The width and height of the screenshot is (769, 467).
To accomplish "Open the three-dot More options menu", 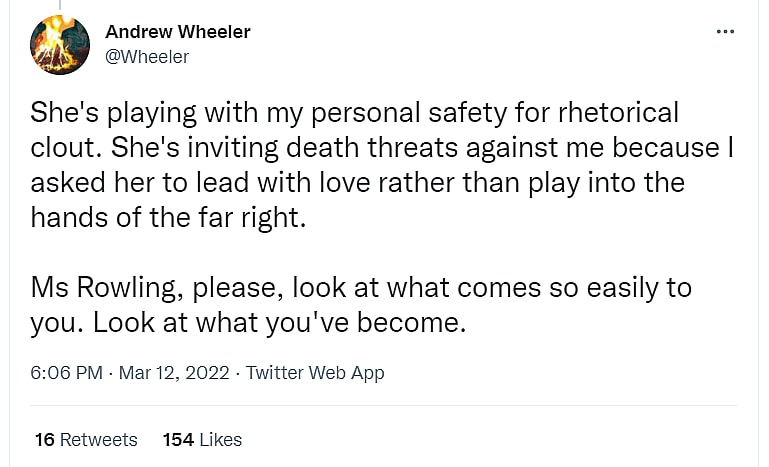I will point(725,32).
